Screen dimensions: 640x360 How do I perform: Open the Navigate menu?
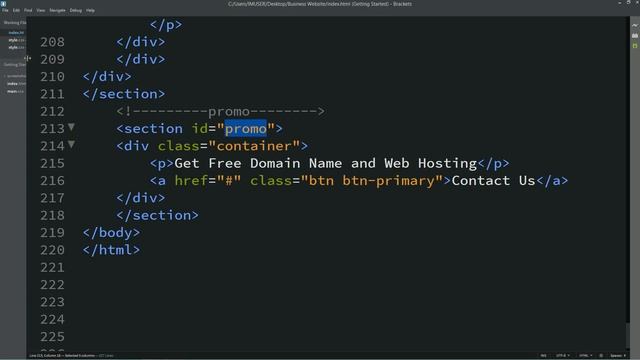[57, 10]
